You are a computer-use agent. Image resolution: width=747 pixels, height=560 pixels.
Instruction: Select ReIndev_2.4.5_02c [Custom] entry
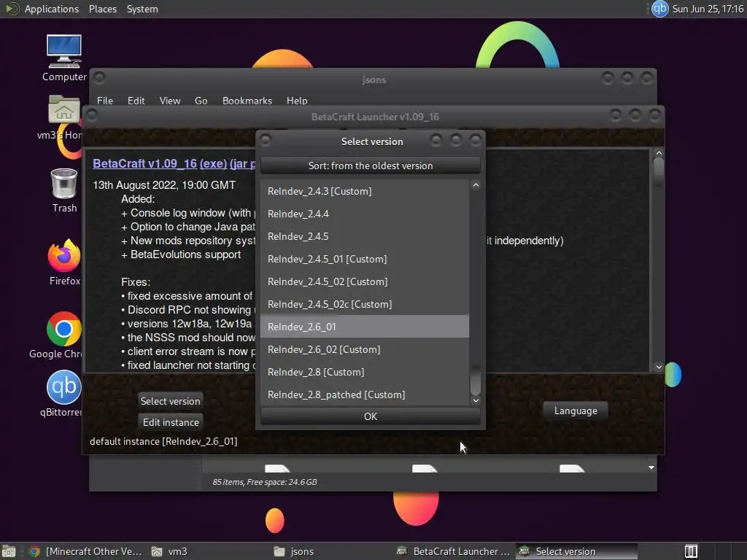click(365, 304)
